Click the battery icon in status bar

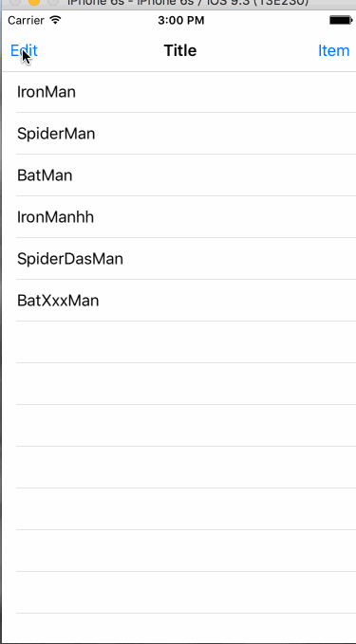341,20
